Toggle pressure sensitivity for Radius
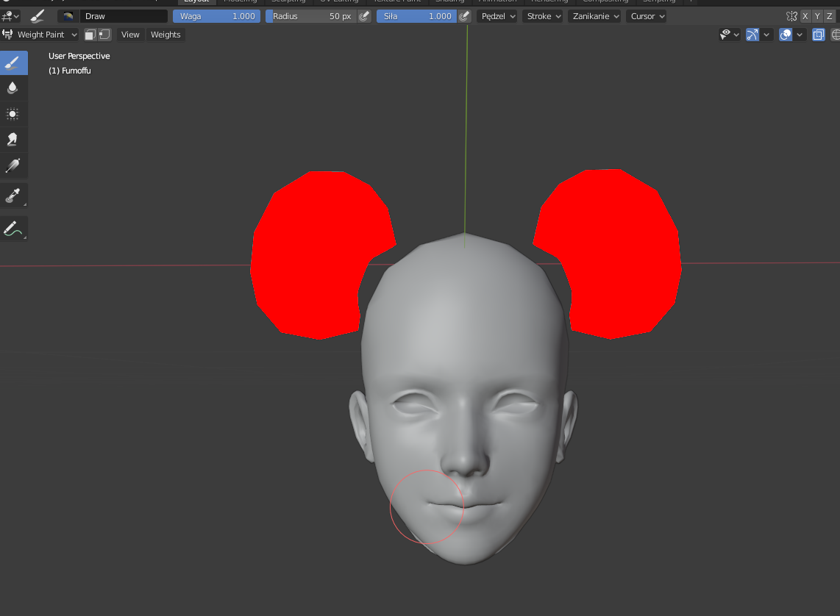Image resolution: width=840 pixels, height=616 pixels. coord(364,16)
